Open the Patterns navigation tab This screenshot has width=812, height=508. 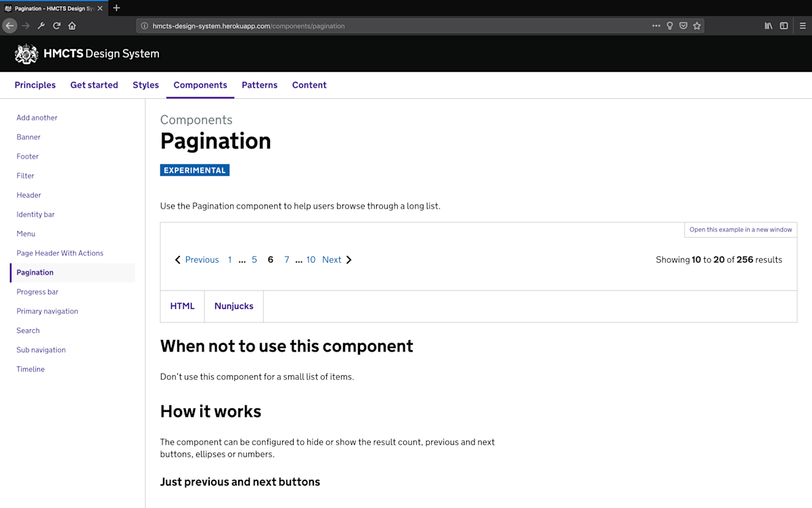(x=260, y=85)
